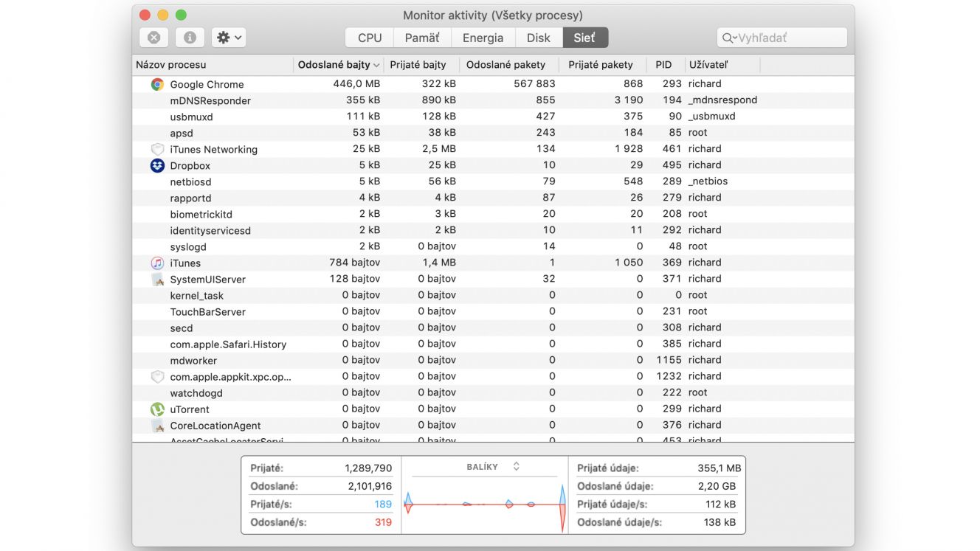Click the CoreLocationAgent process icon

[x=157, y=425]
